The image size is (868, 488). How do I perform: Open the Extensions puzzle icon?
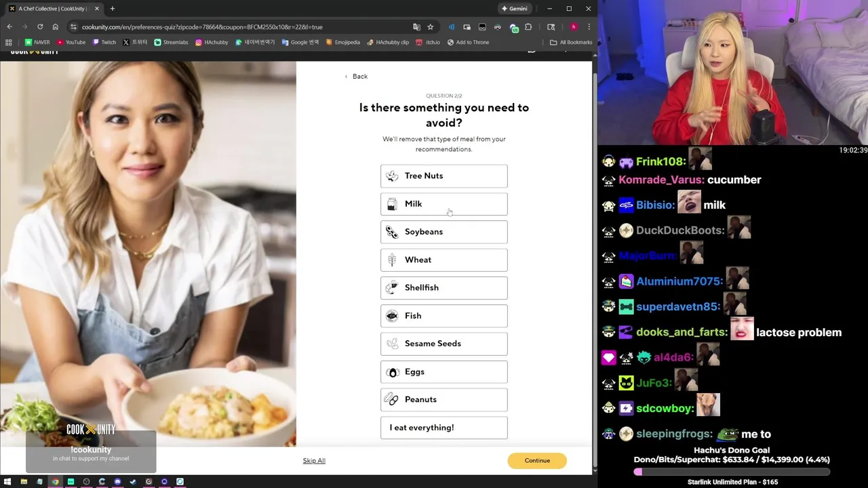coord(528,27)
